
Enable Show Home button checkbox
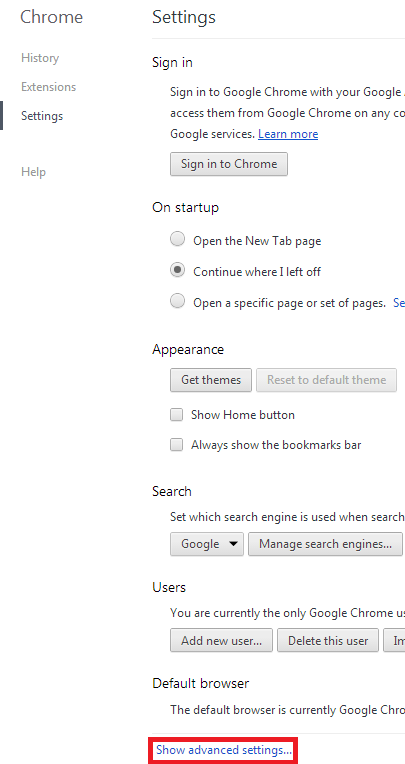176,415
